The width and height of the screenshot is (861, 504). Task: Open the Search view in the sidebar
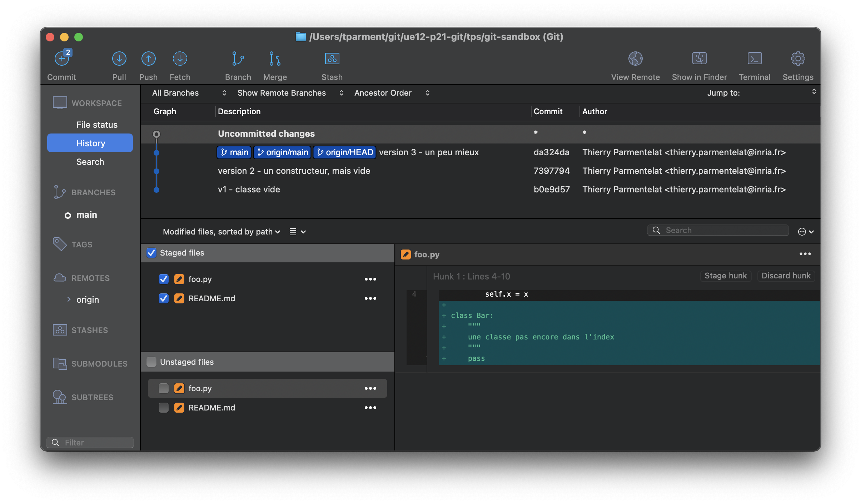click(90, 162)
